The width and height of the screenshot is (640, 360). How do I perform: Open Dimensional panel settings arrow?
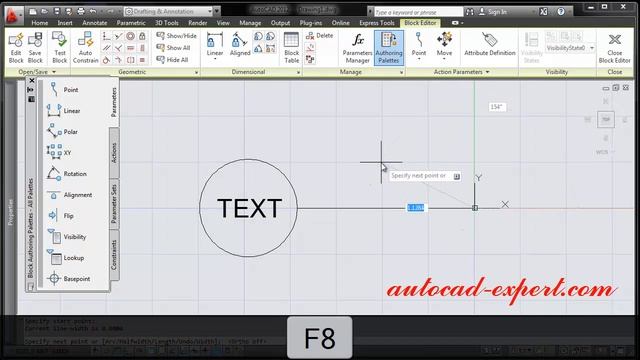(x=298, y=72)
